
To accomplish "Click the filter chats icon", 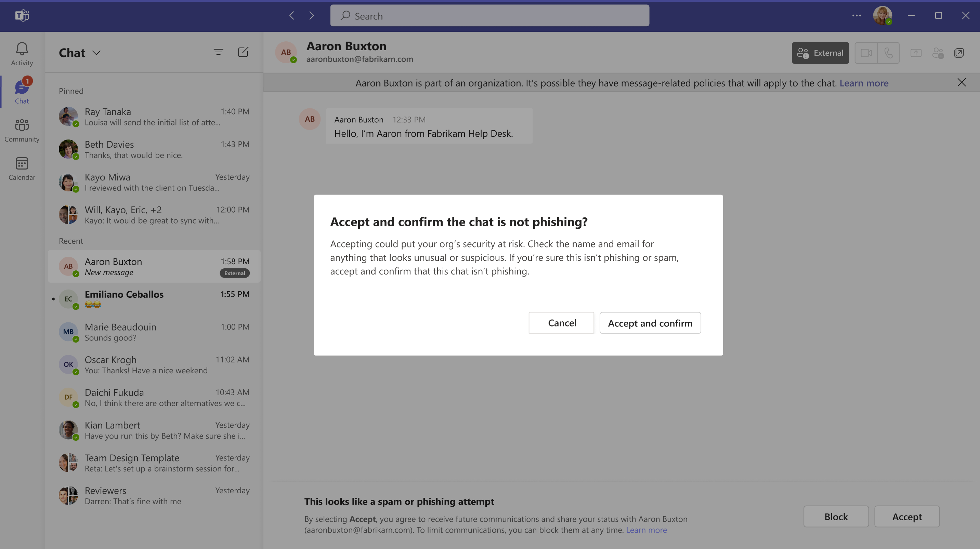I will pyautogui.click(x=218, y=52).
